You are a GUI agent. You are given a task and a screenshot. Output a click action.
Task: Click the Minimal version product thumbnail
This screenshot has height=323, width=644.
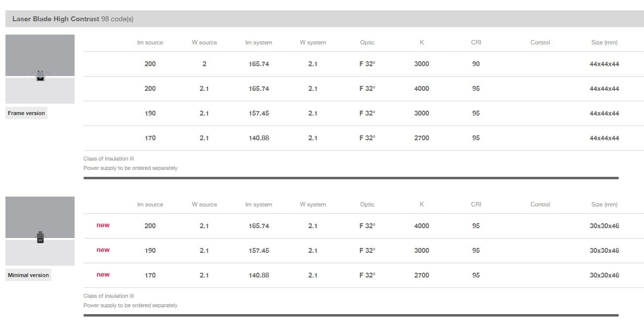(x=40, y=231)
